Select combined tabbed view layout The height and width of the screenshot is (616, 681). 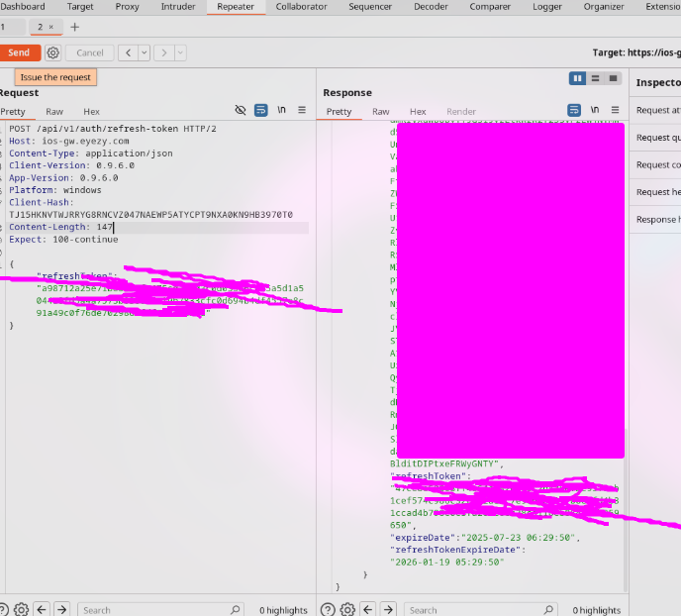(614, 78)
